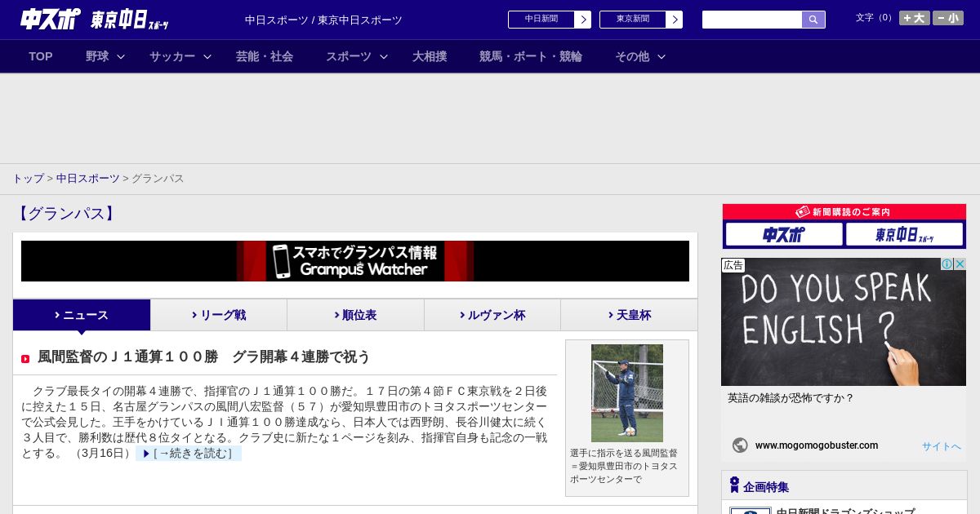
Task: Click the トップ breadcrumb link
Action: click(28, 179)
